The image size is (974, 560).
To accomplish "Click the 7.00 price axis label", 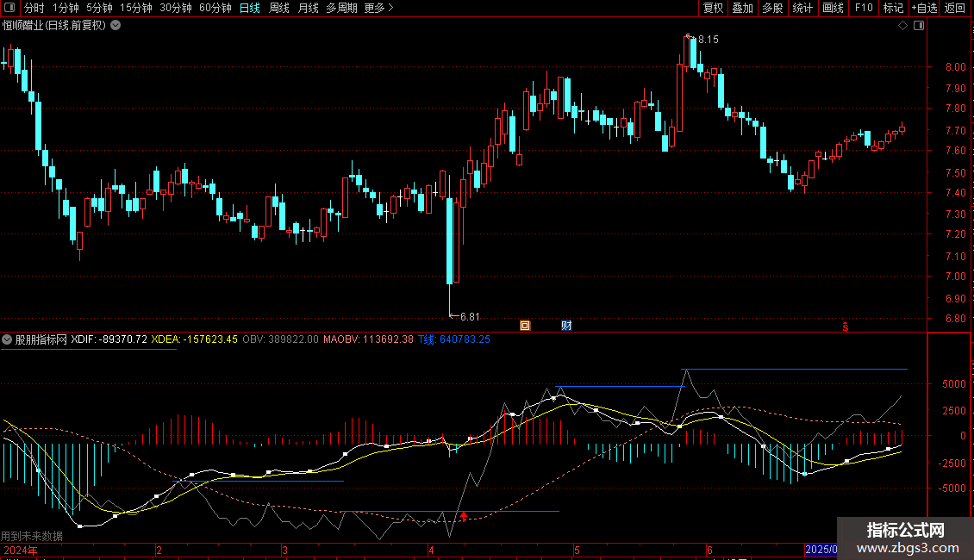I will click(955, 277).
